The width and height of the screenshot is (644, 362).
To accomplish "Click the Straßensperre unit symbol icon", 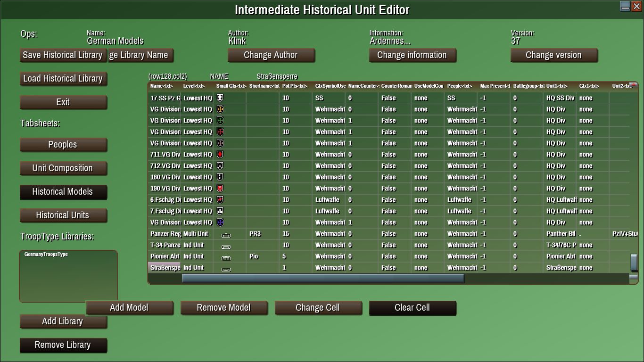I will [x=226, y=269].
